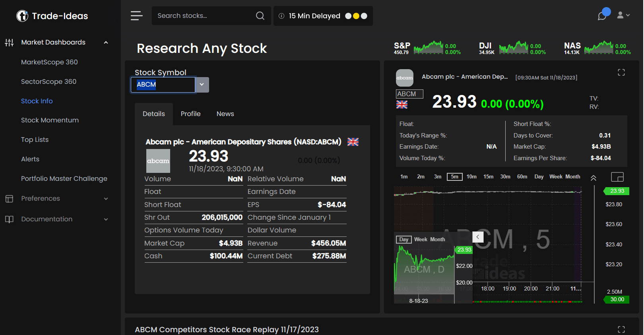This screenshot has height=335, width=644.
Task: Click the UK flag under ABCM ticker
Action: (x=402, y=105)
